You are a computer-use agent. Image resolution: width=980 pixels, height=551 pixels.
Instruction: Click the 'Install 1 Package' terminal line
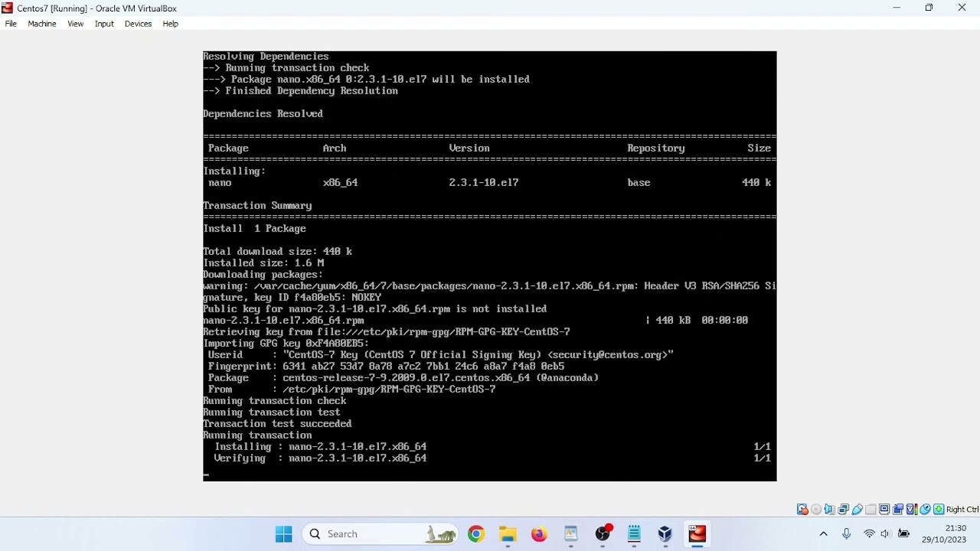point(255,229)
